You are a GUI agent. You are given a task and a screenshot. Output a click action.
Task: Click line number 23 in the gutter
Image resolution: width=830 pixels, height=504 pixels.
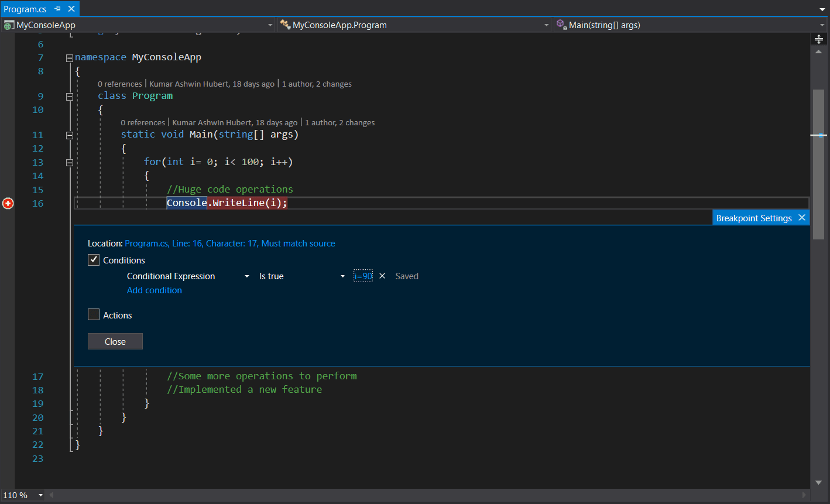point(38,458)
